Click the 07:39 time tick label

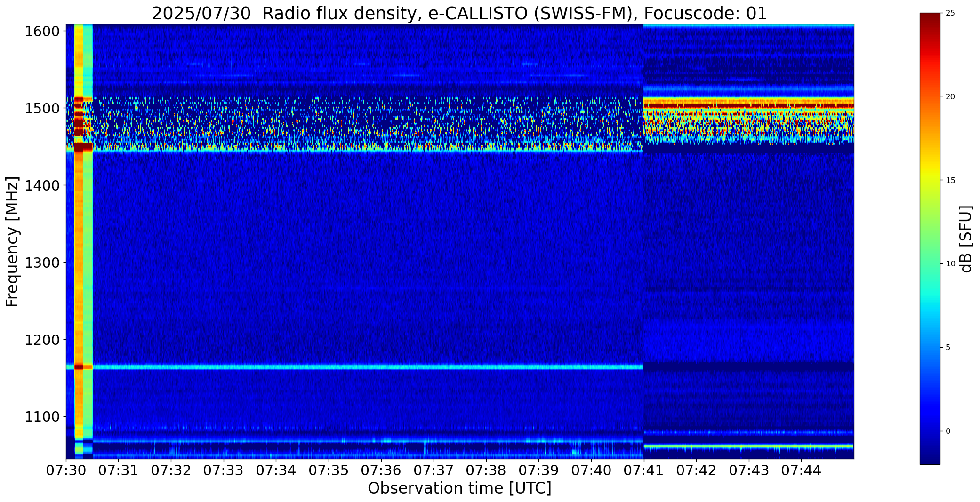click(x=539, y=470)
